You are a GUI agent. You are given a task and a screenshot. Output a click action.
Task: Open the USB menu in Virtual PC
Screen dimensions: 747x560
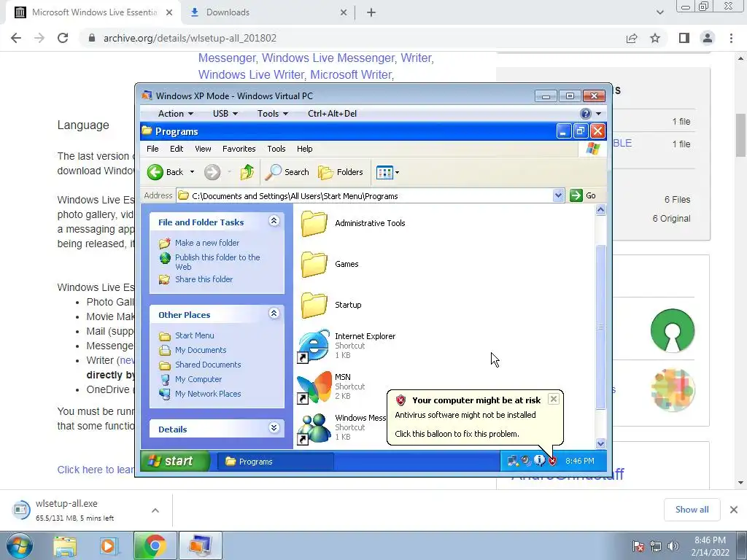[225, 114]
